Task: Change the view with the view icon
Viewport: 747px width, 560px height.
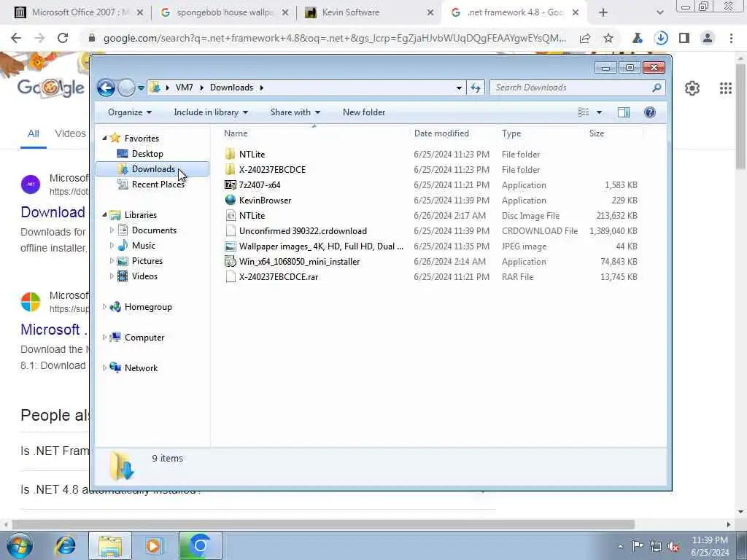Action: tap(584, 112)
